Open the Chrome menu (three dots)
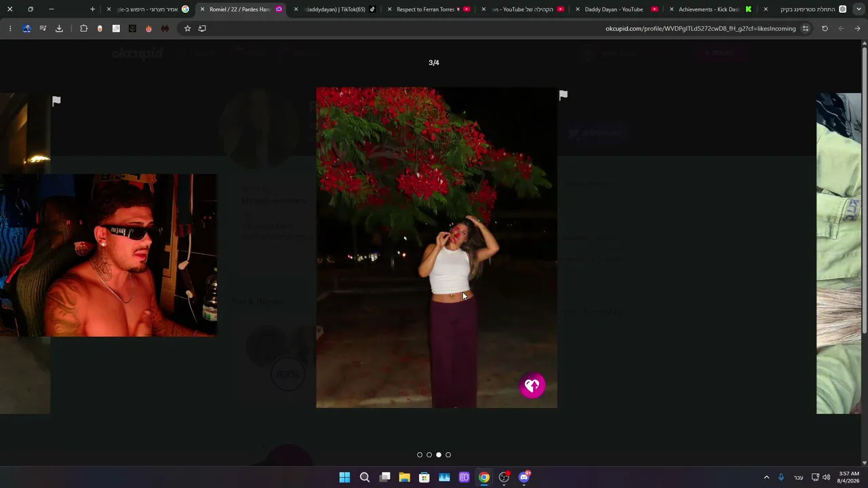The height and width of the screenshot is (488, 868). click(10, 28)
